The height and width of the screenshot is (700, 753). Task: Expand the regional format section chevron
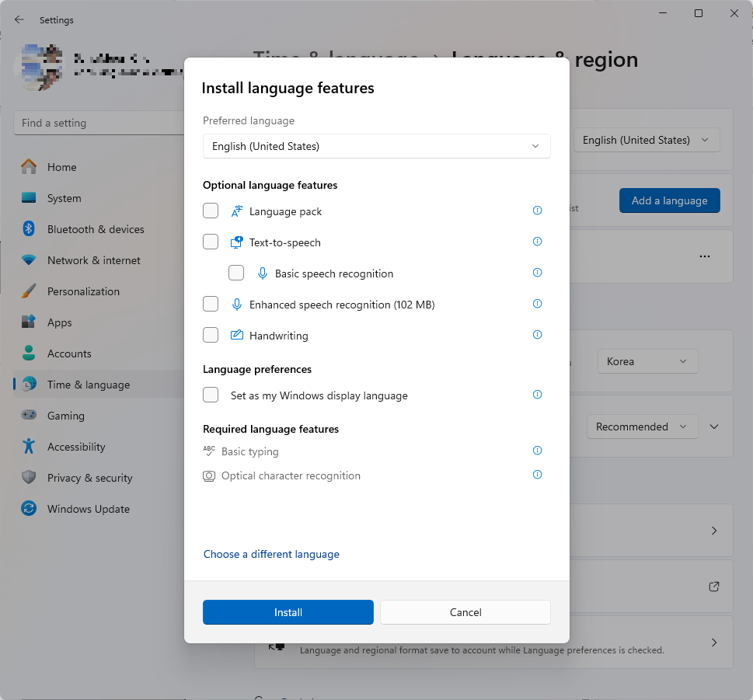pos(714,427)
